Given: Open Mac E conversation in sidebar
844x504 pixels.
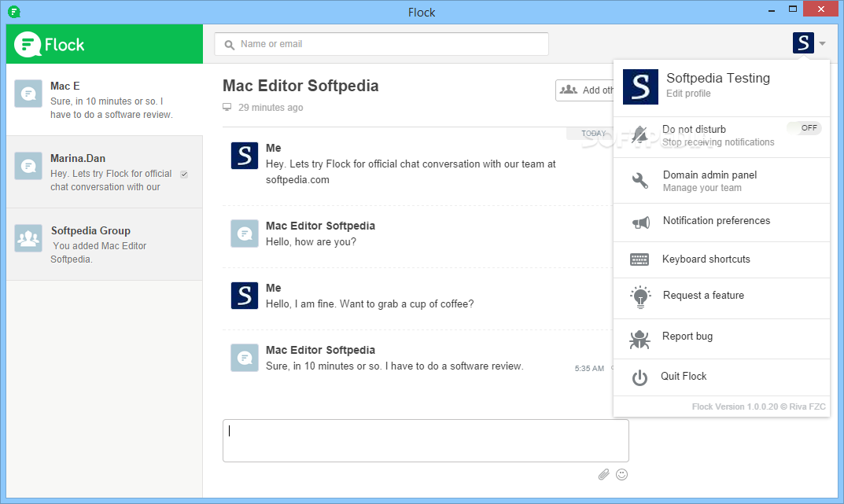Looking at the screenshot, I should (105, 100).
